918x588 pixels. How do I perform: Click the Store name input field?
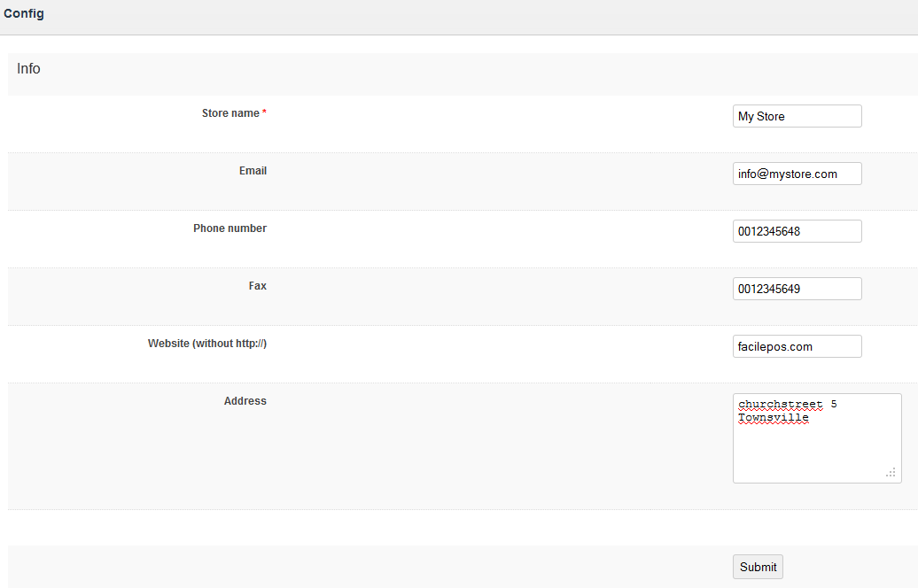coord(797,116)
